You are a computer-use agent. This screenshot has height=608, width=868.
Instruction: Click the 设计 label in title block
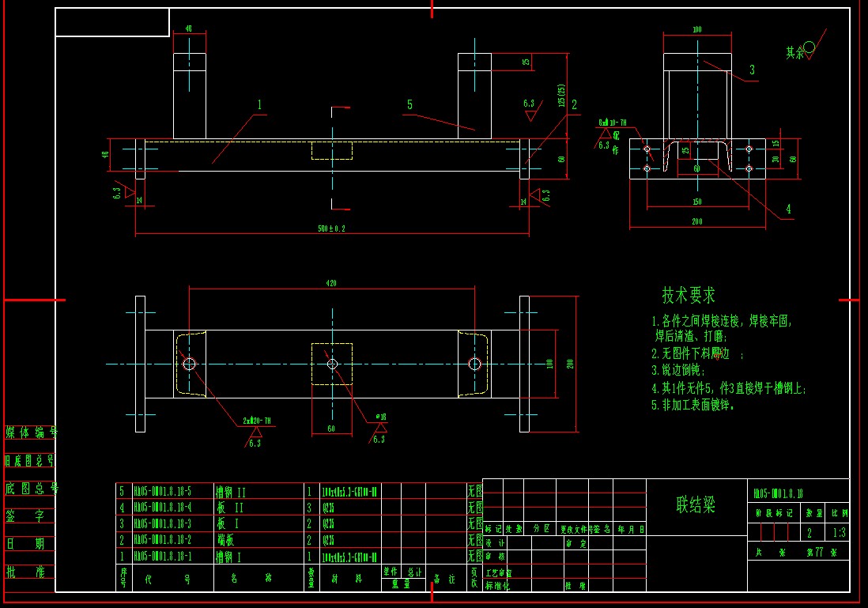point(495,543)
